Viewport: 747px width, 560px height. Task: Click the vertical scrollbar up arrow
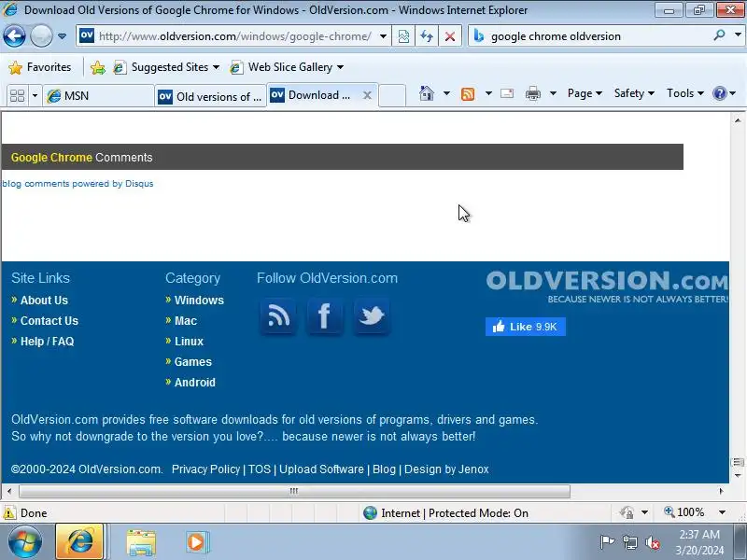738,120
